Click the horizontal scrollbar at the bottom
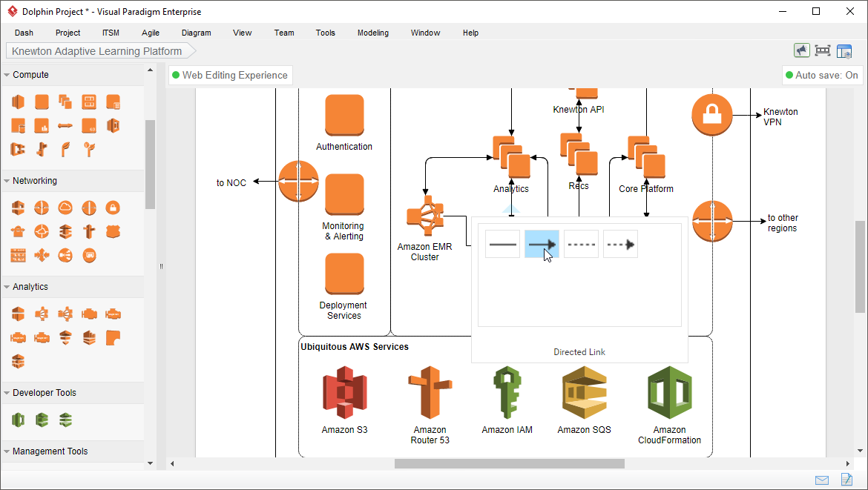Image resolution: width=868 pixels, height=490 pixels. click(510, 463)
